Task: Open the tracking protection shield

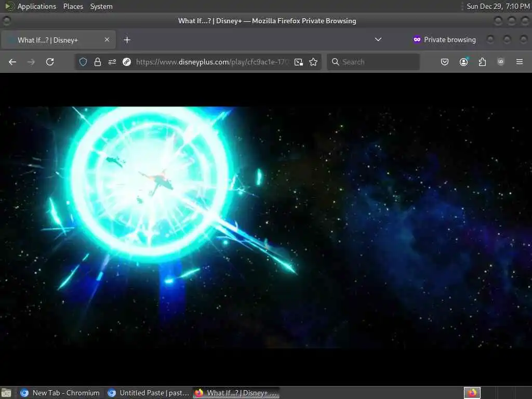Action: (83, 62)
